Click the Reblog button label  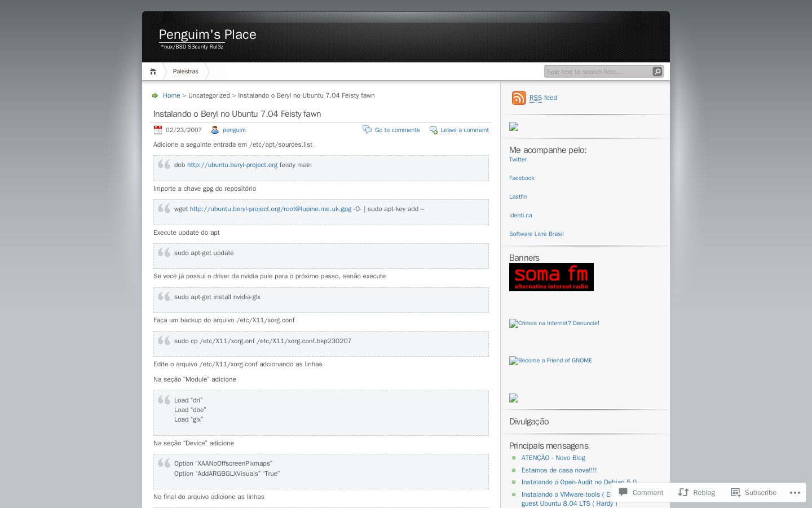[704, 493]
